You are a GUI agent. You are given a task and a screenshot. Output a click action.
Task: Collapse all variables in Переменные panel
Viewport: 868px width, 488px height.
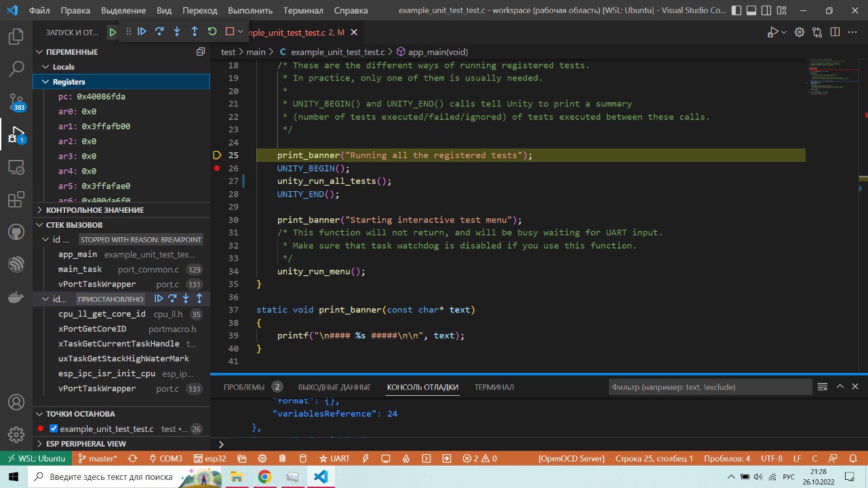click(200, 52)
